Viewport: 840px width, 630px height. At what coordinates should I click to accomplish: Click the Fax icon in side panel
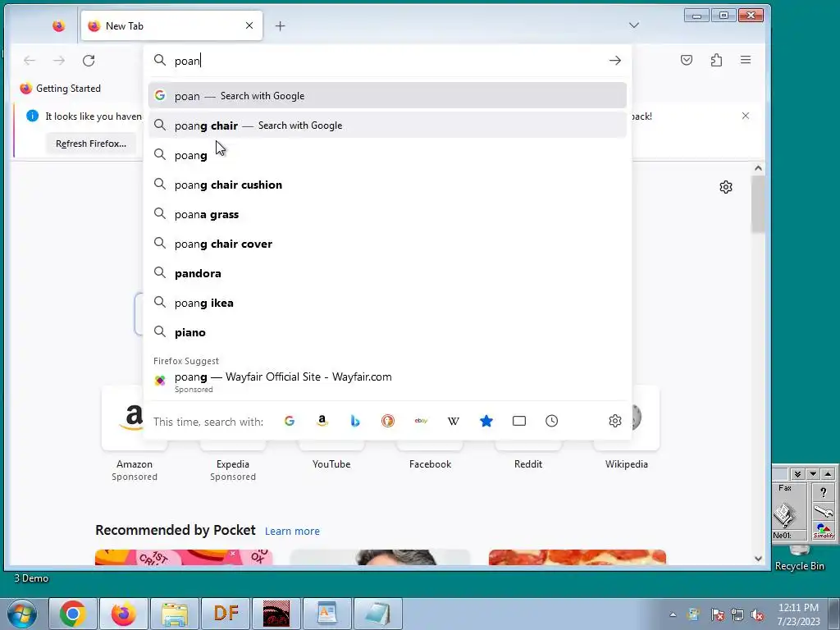[785, 510]
